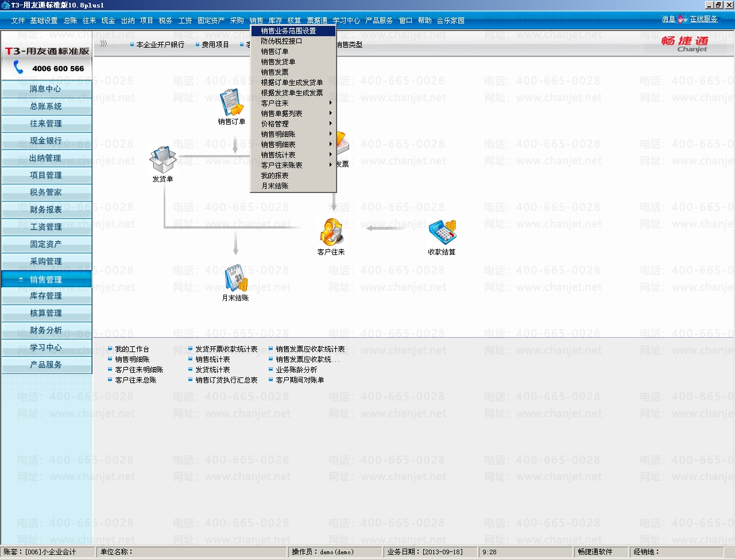The width and height of the screenshot is (735, 560).
Task: Expand the 客户往来账表 submenu
Action: (x=293, y=165)
